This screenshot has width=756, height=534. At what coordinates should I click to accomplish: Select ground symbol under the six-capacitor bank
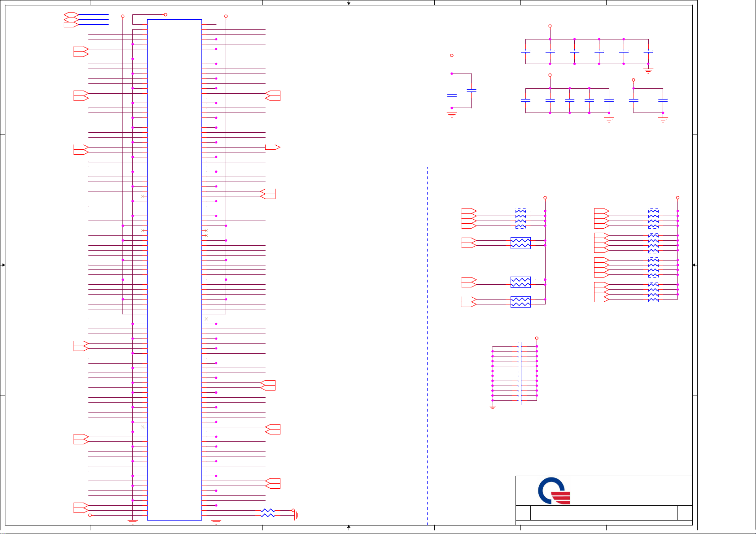coord(648,70)
